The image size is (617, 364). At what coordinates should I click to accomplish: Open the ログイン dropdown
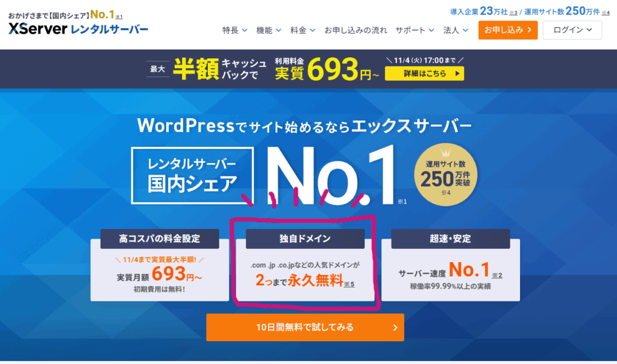tap(572, 30)
